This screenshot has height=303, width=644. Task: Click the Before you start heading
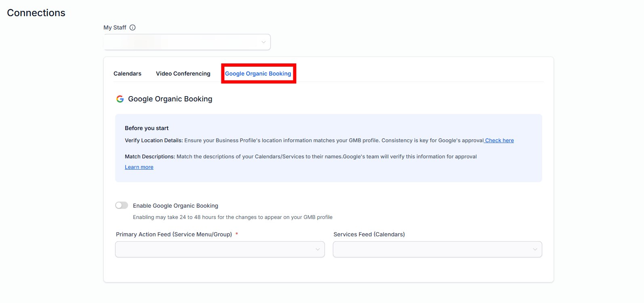(147, 128)
